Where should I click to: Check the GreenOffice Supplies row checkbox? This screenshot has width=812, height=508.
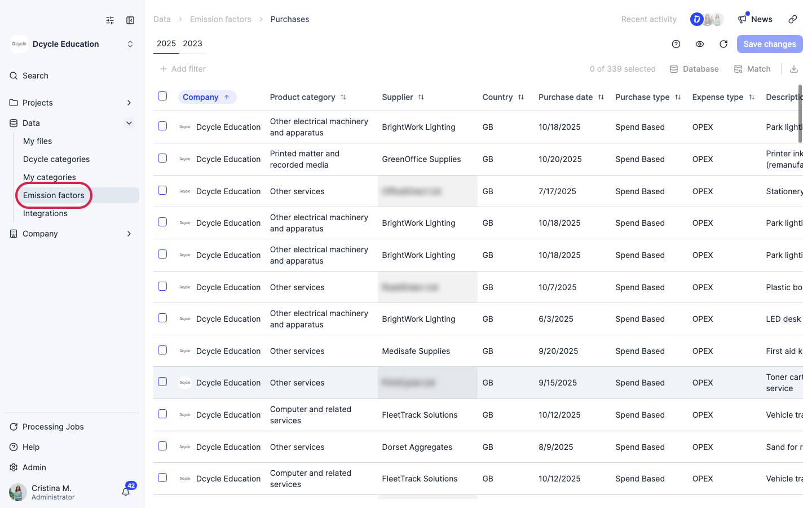[x=162, y=158]
